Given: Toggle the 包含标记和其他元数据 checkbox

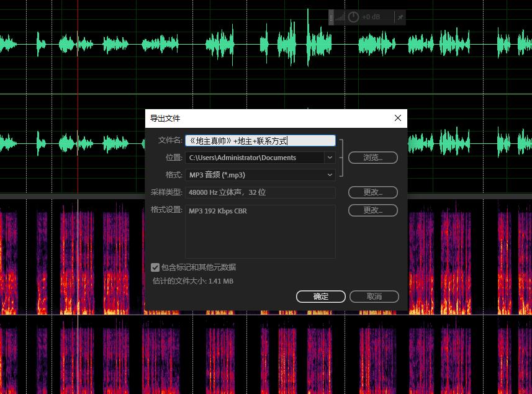Looking at the screenshot, I should (155, 267).
